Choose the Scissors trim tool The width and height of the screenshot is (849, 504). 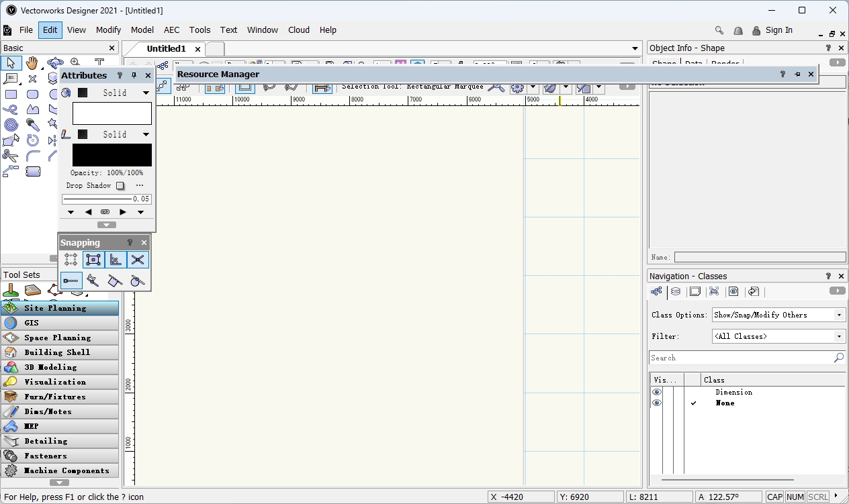tap(10, 156)
